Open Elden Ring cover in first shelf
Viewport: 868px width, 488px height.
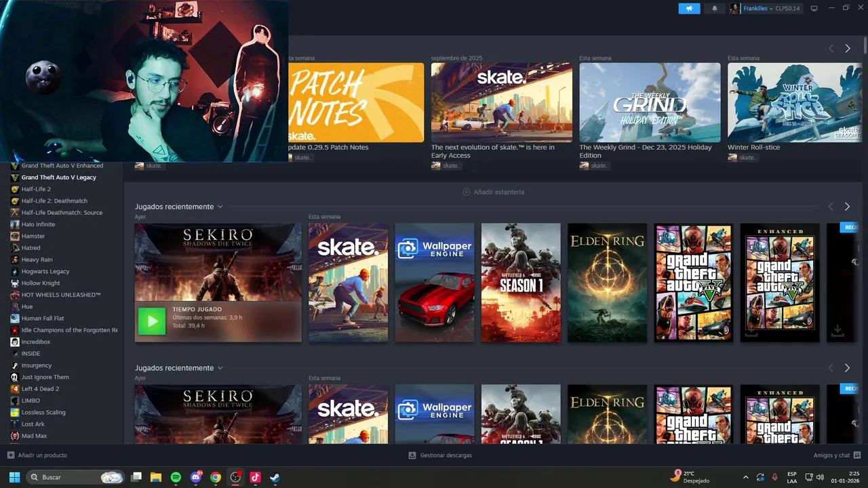(x=608, y=283)
